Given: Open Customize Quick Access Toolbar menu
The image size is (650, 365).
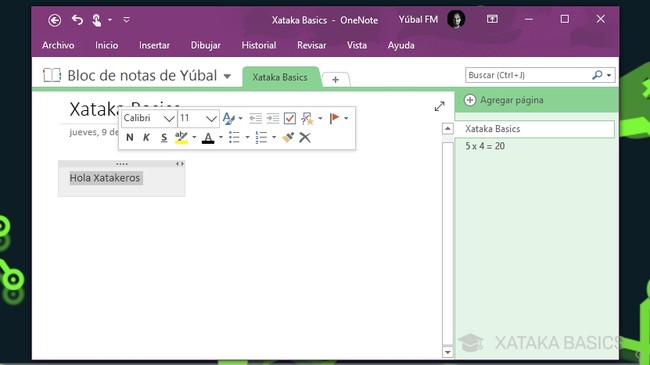Looking at the screenshot, I should (126, 19).
